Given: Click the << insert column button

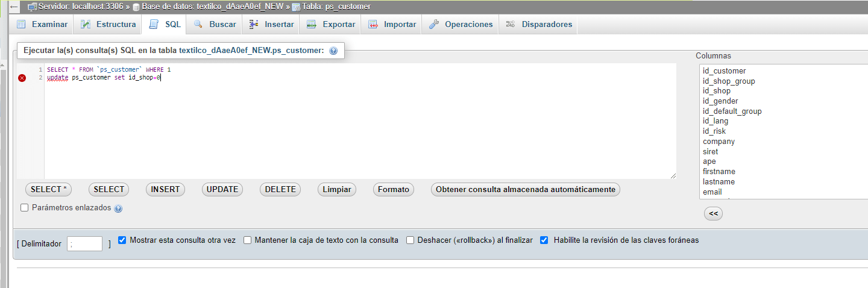Looking at the screenshot, I should click(713, 213).
